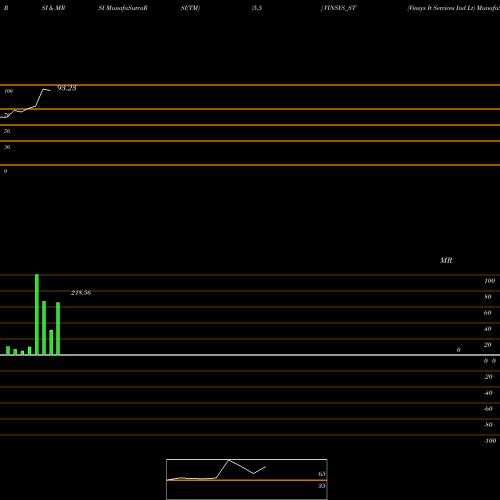Click the tallest green MR bar

[37, 315]
